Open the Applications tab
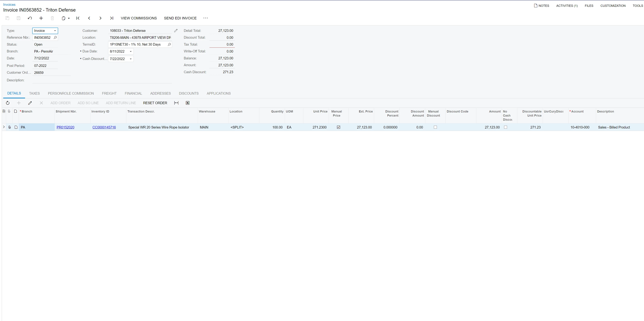The height and width of the screenshot is (321, 644). pyautogui.click(x=218, y=93)
